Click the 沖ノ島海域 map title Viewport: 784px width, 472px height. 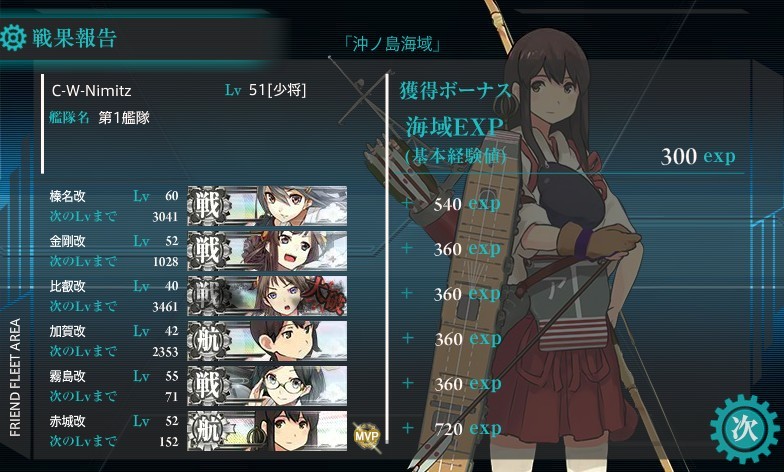click(393, 44)
